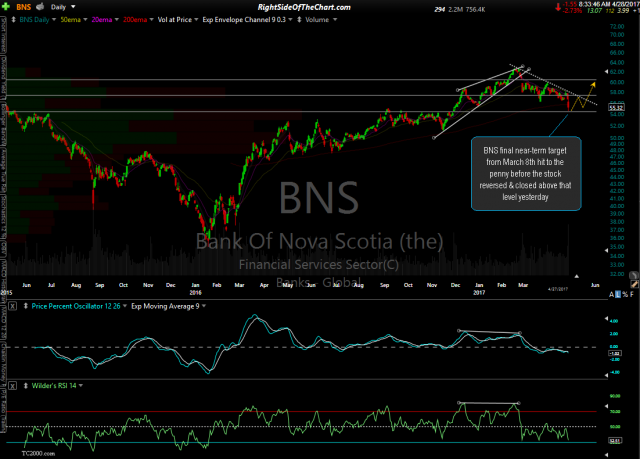This screenshot has height=459, width=640.
Task: Click the up-down arrow icon beside Volume
Action: tap(299, 20)
